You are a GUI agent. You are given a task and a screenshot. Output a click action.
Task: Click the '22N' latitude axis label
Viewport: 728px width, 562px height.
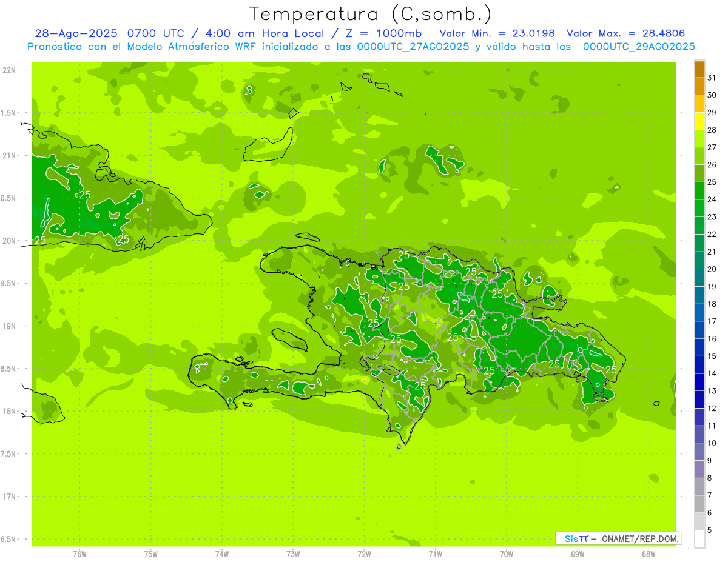[10, 70]
